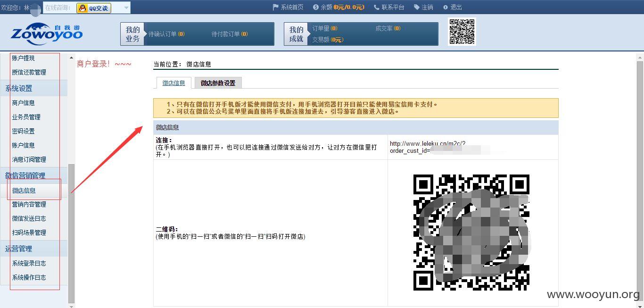Click the leleku.cn shop link URL
This screenshot has width=644, height=308.
coord(428,147)
